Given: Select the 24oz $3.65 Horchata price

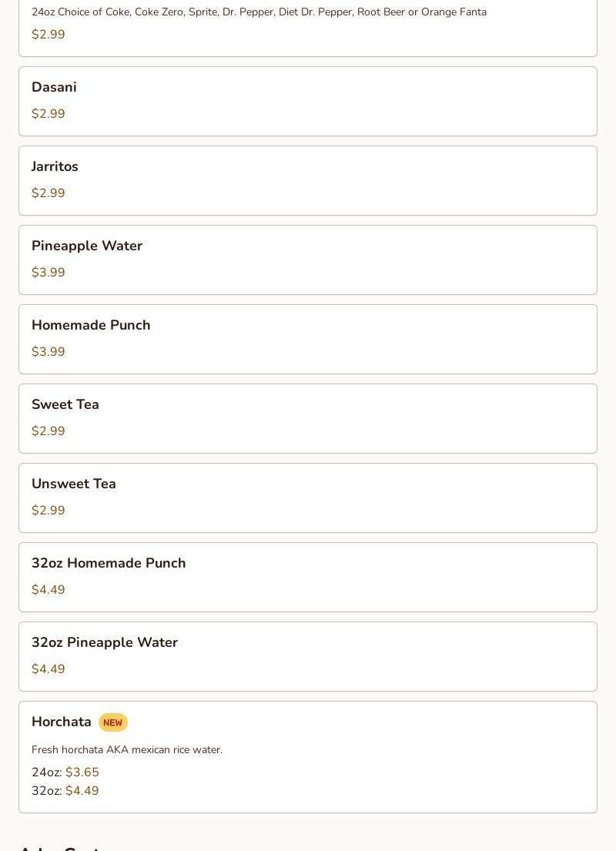Looking at the screenshot, I should click(x=65, y=772).
